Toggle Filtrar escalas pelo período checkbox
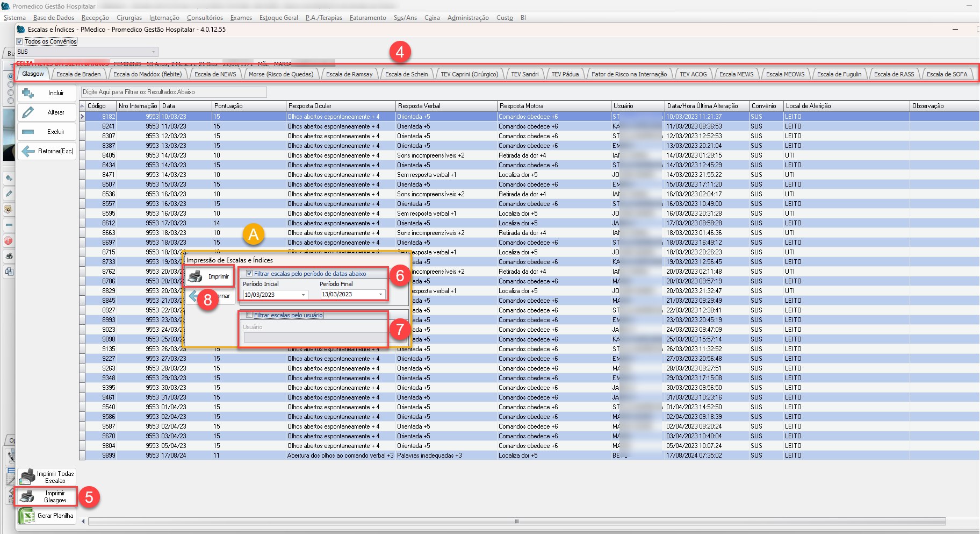 249,274
